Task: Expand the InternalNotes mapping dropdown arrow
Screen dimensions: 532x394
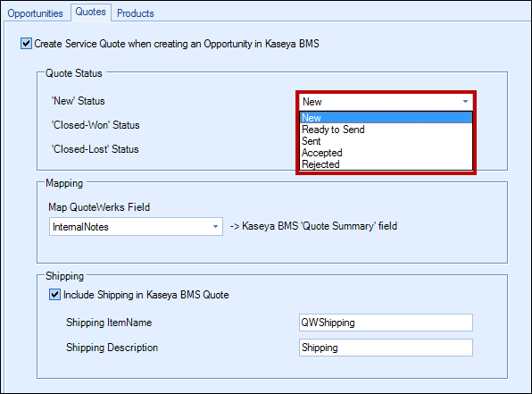Action: click(215, 227)
